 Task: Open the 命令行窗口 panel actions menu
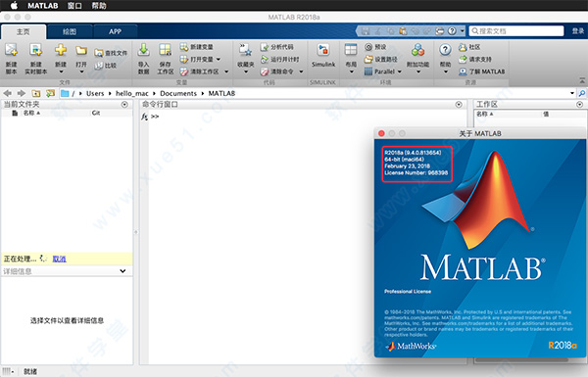[x=459, y=105]
